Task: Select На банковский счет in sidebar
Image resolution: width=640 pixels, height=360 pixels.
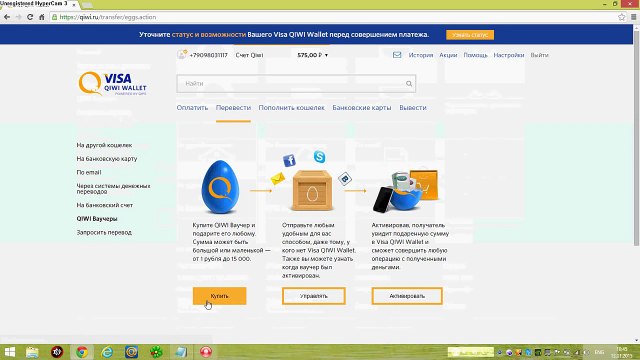Action: tap(104, 205)
